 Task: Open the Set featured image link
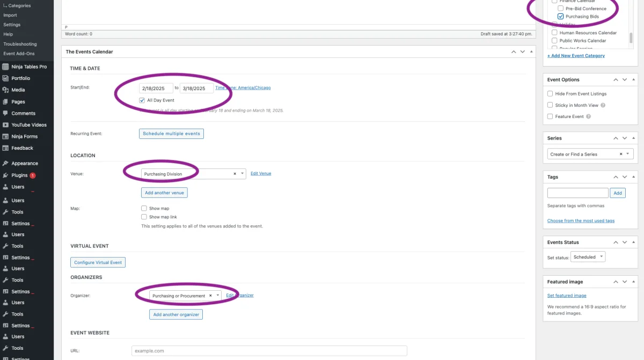coord(567,296)
